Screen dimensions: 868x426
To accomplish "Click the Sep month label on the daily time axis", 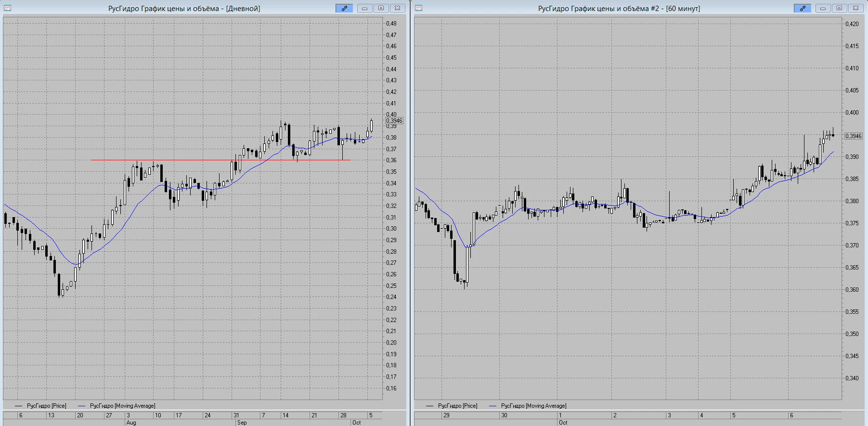I will (242, 423).
